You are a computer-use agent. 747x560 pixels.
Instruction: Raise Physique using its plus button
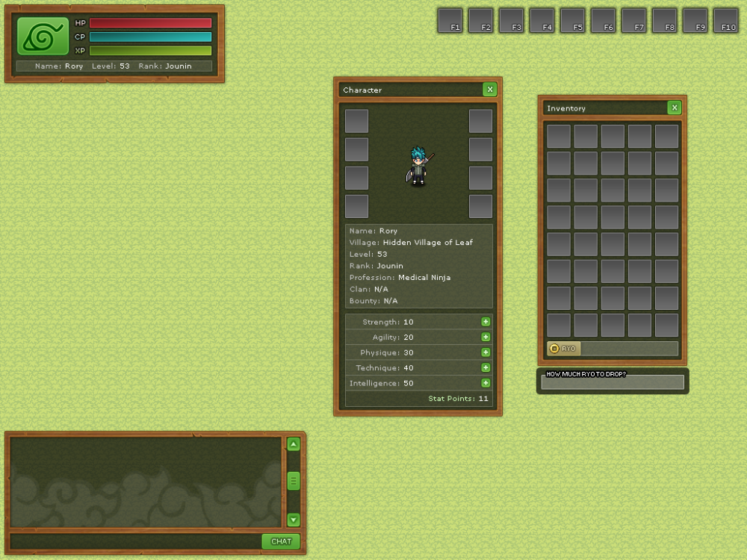[486, 352]
